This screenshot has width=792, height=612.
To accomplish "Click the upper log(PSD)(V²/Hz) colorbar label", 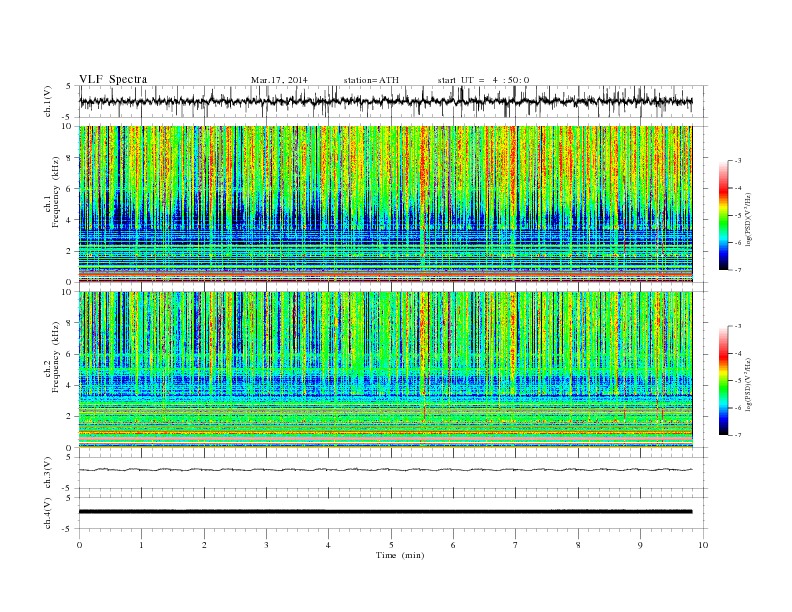I will click(748, 219).
